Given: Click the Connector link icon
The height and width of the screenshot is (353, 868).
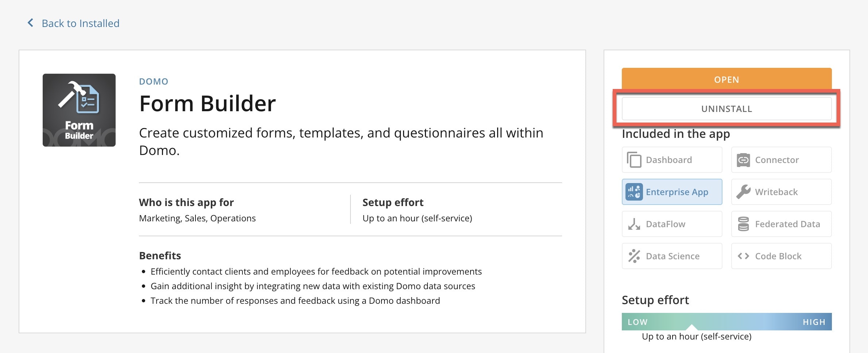Looking at the screenshot, I should click(x=743, y=160).
